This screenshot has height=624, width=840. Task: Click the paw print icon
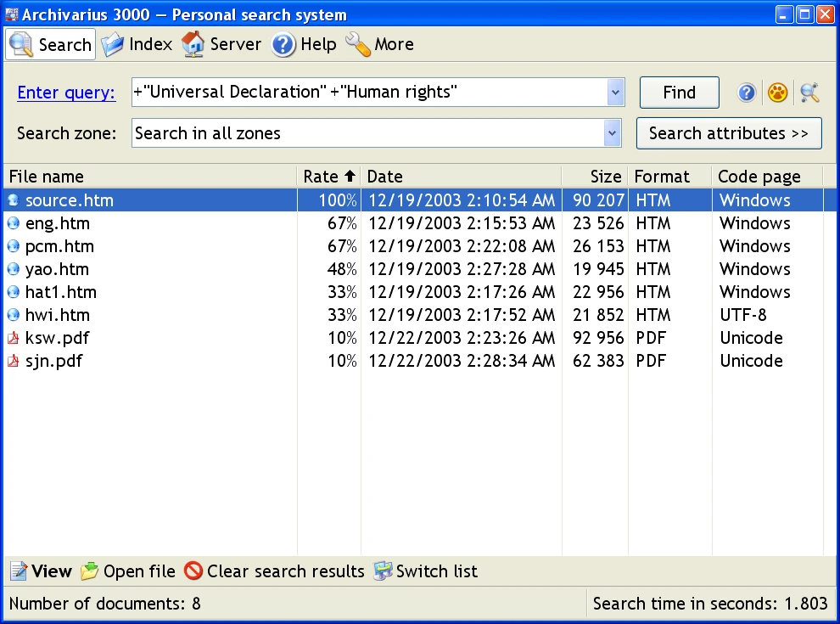click(777, 93)
